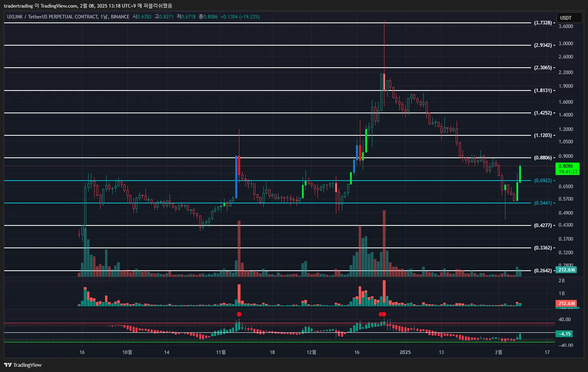Click the 1.4000 price axis label
Screen dimensions: 588x372
(x=566, y=115)
